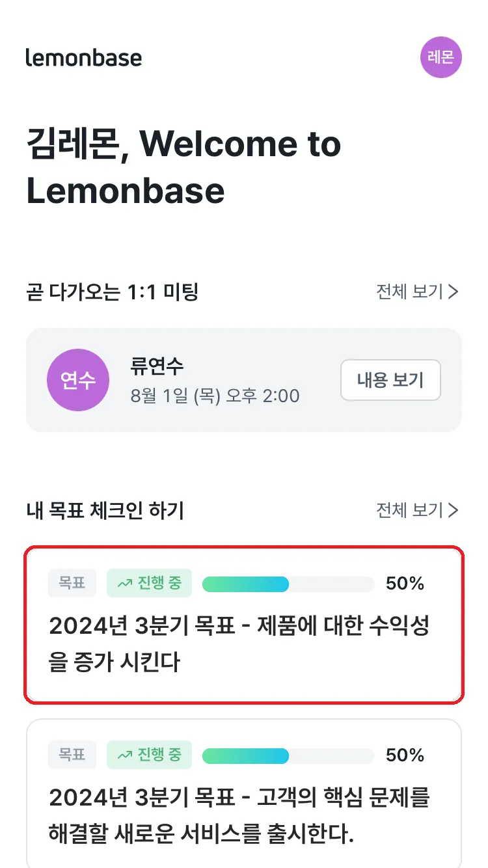
Task: Tap the 연수 purple avatar circle
Action: (x=78, y=380)
